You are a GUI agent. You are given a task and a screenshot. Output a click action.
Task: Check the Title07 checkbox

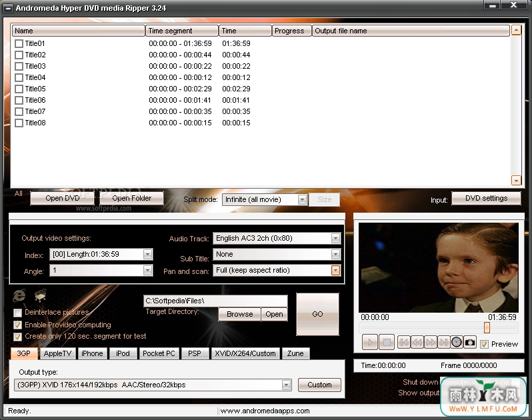pos(19,111)
